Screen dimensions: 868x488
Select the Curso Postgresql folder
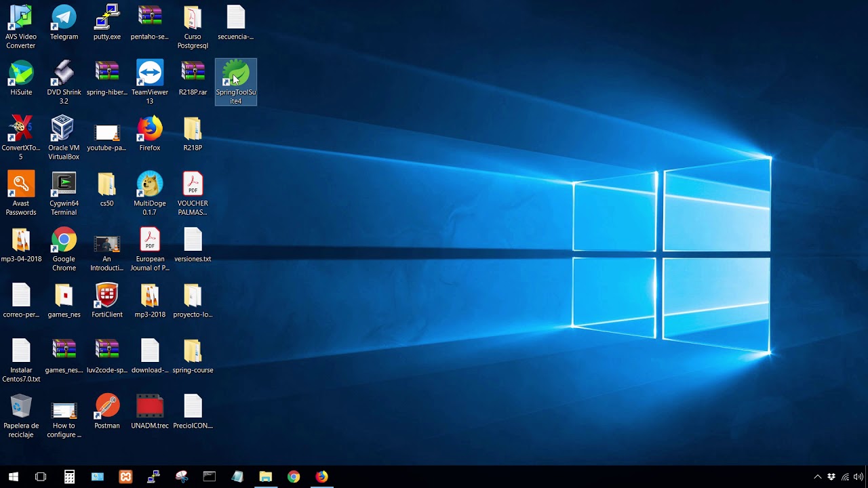(193, 27)
